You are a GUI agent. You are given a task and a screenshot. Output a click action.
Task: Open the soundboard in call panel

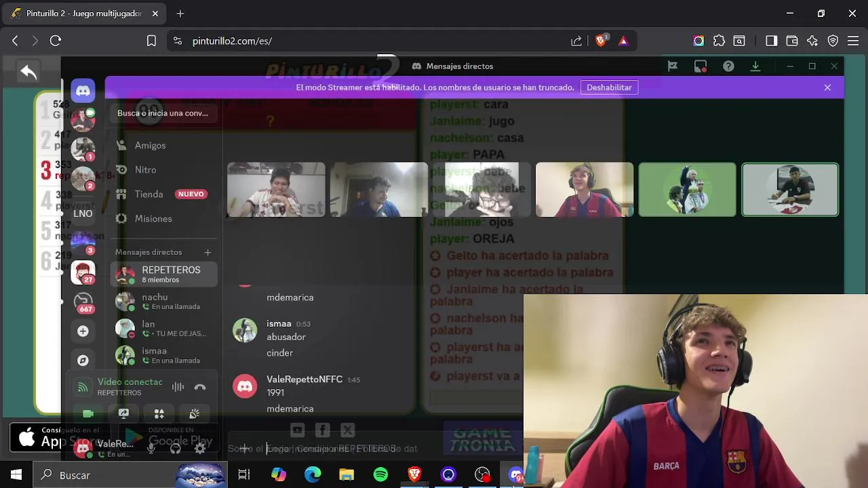tap(194, 413)
